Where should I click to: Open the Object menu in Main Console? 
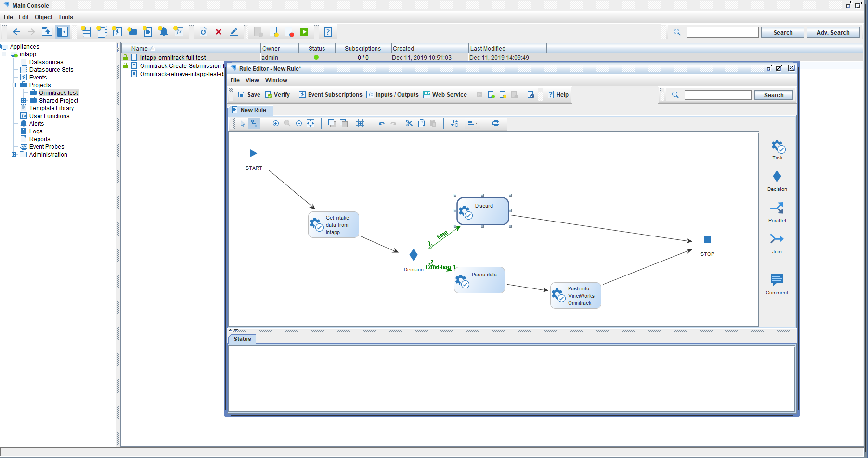tap(43, 17)
